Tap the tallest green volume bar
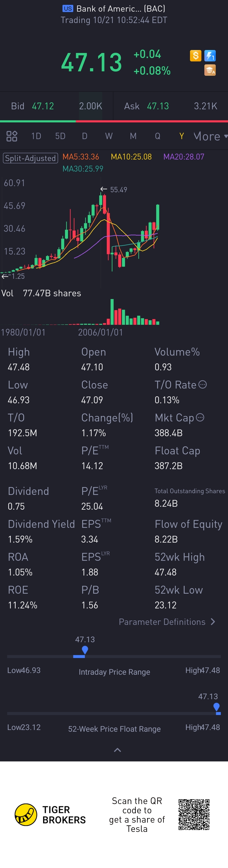This screenshot has height=868, width=228. point(112,312)
